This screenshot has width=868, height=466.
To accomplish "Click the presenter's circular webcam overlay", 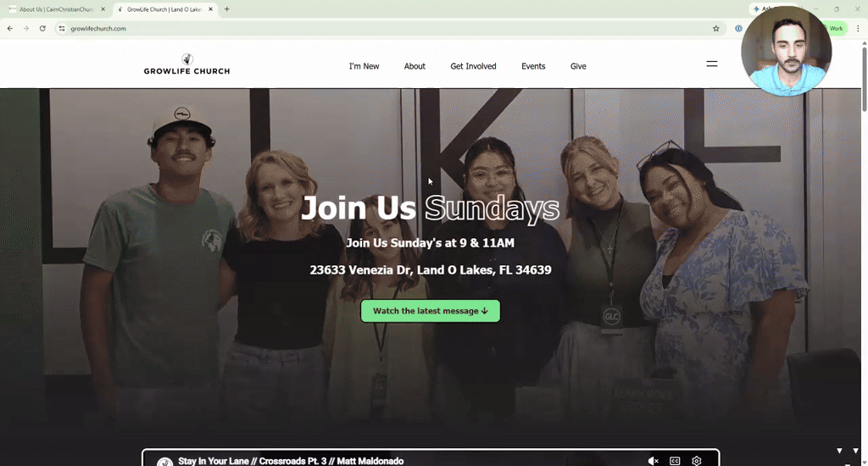I will [786, 51].
